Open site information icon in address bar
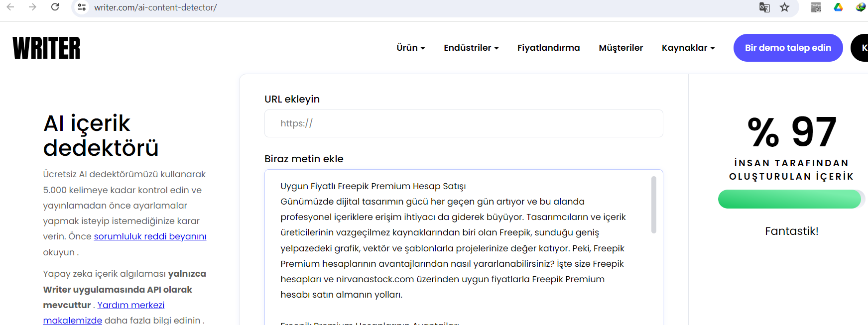 82,7
